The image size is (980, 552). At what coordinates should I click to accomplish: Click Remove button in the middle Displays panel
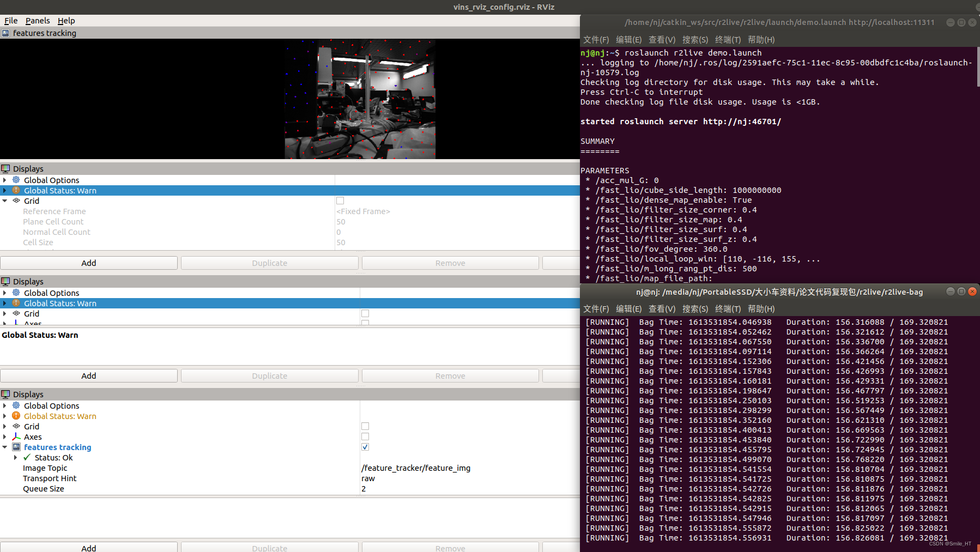click(x=450, y=376)
